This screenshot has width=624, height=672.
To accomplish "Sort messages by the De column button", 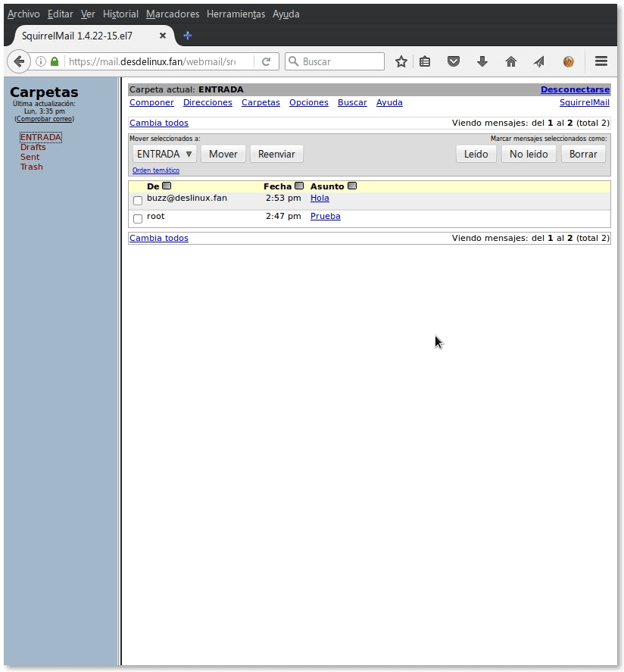I will click(x=167, y=186).
